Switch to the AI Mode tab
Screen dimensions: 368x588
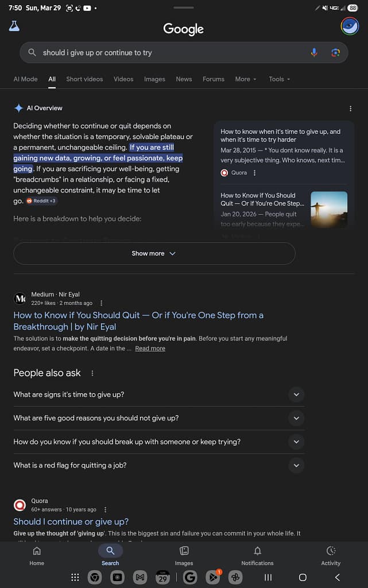point(25,79)
